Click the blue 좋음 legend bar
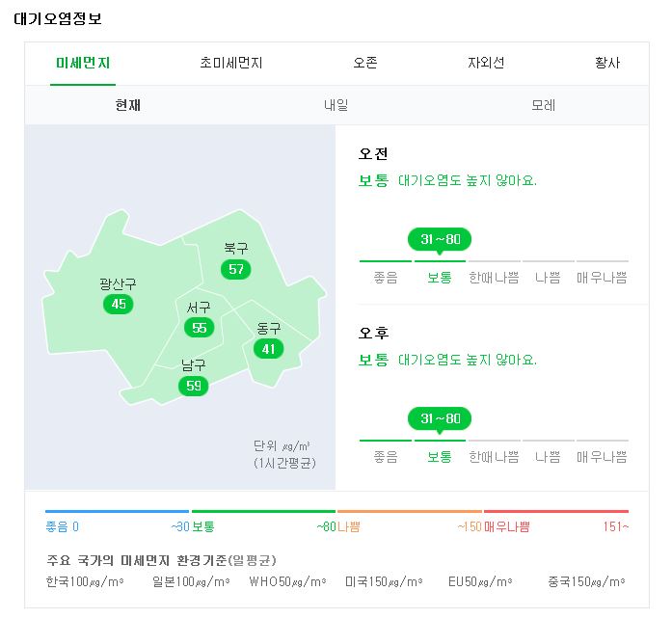This screenshot has width=672, height=618. pyautogui.click(x=117, y=511)
